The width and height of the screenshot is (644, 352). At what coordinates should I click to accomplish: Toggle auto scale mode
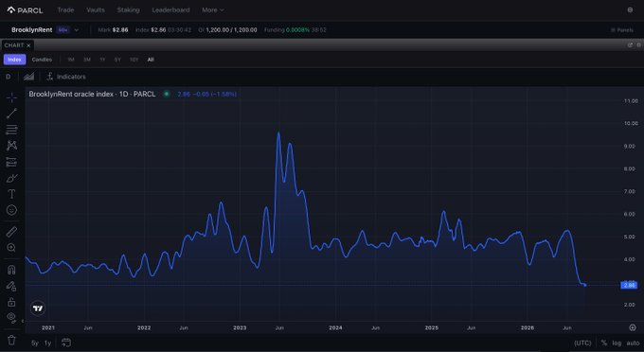pyautogui.click(x=633, y=343)
